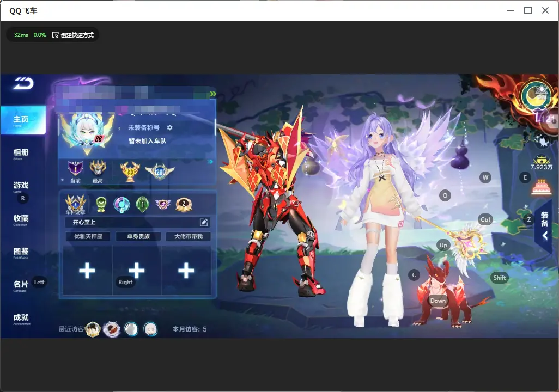Click the Up key overlay
Viewport: 559px width, 392px height.
point(443,245)
